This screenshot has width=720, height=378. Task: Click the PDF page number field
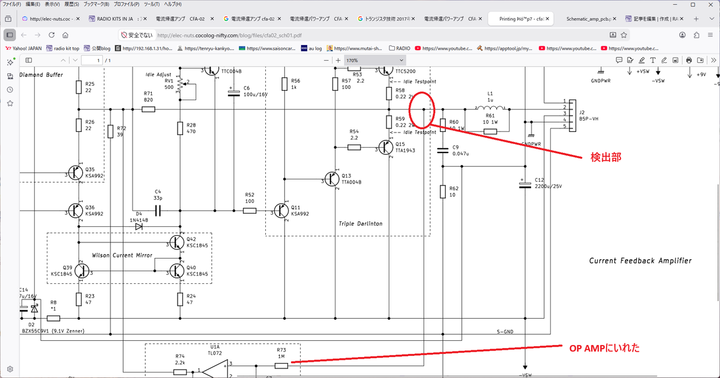tap(92, 60)
